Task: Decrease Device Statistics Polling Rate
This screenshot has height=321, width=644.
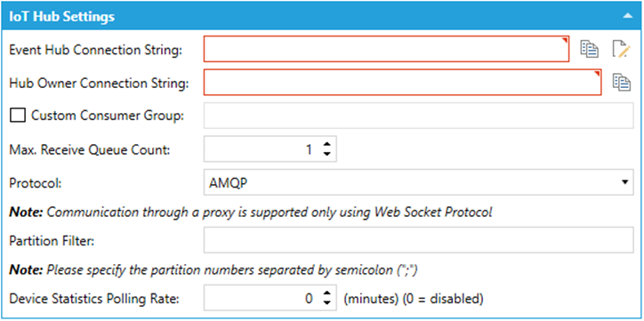Action: tap(326, 303)
